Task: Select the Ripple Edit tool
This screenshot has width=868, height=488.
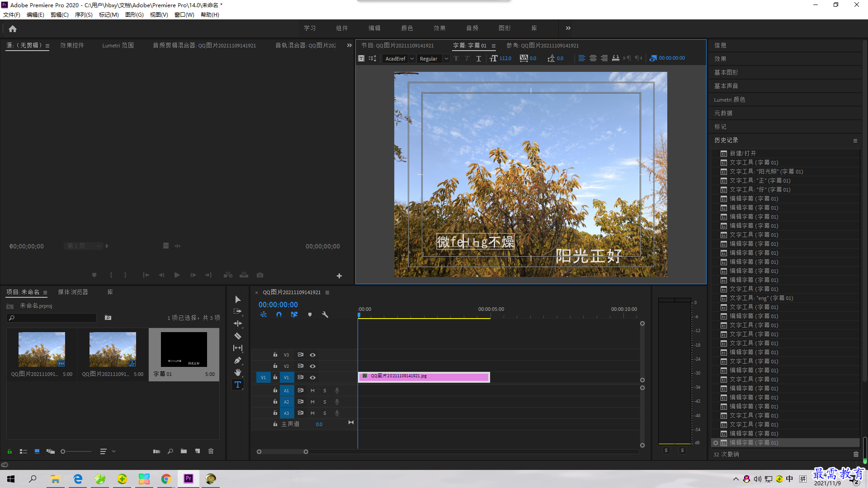Action: [238, 324]
